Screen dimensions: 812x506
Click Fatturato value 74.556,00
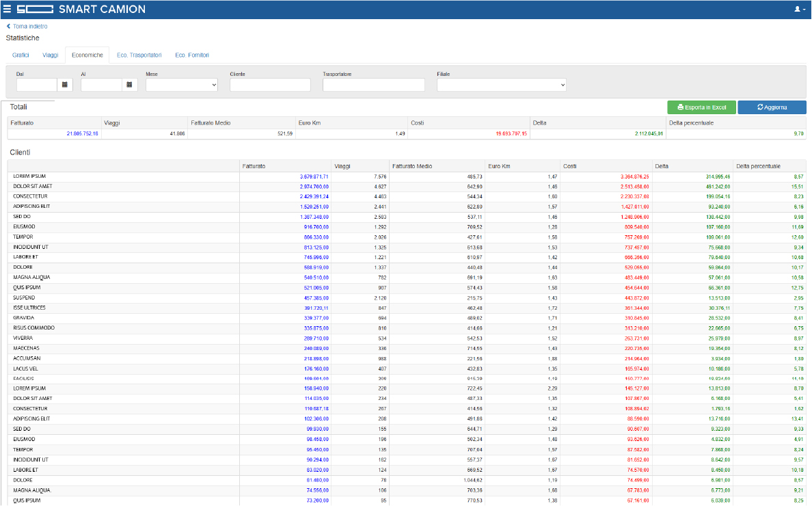pos(317,490)
